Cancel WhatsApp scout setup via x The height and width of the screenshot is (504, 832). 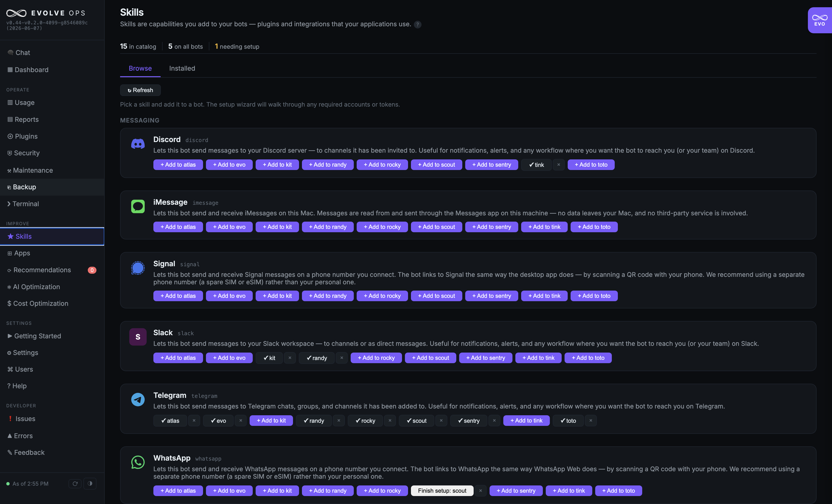(480, 491)
